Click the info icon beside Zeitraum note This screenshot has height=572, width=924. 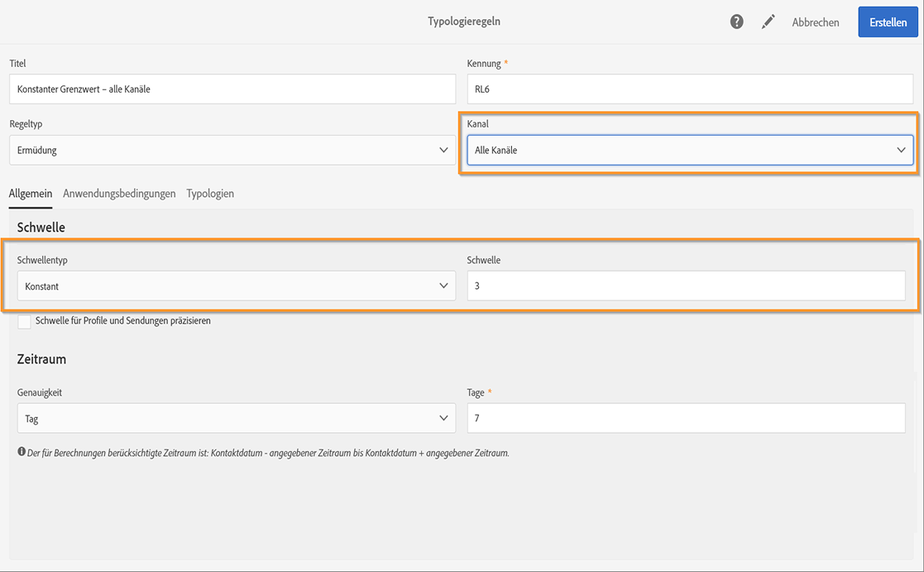pos(22,452)
